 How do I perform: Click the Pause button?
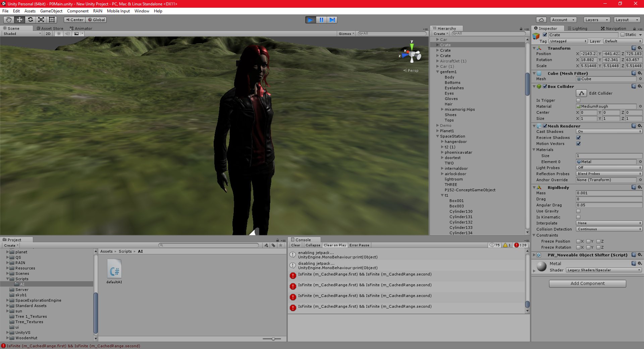pos(321,20)
